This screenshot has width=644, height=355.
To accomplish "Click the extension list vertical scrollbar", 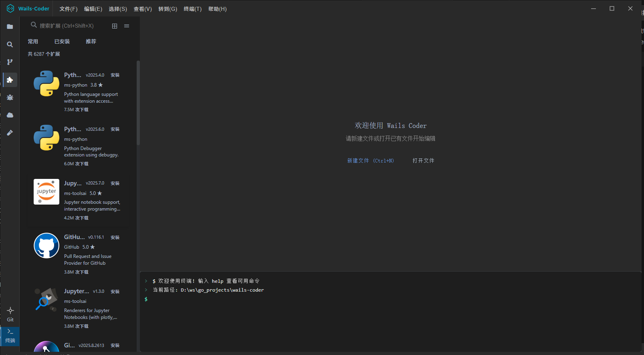I will (138, 103).
